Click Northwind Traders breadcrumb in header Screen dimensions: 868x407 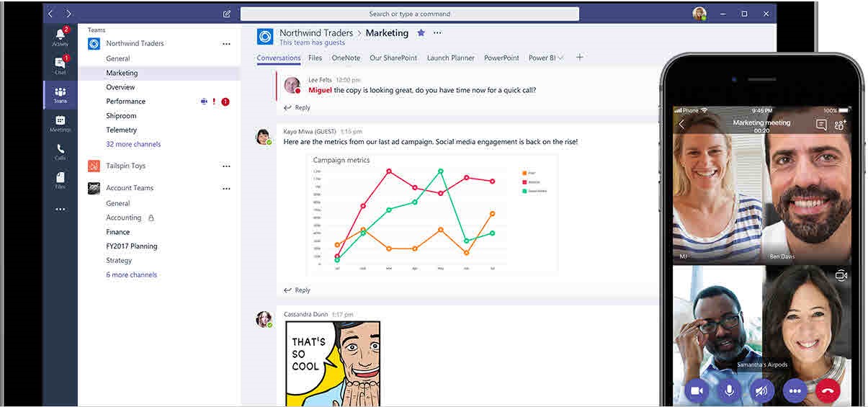(x=316, y=32)
